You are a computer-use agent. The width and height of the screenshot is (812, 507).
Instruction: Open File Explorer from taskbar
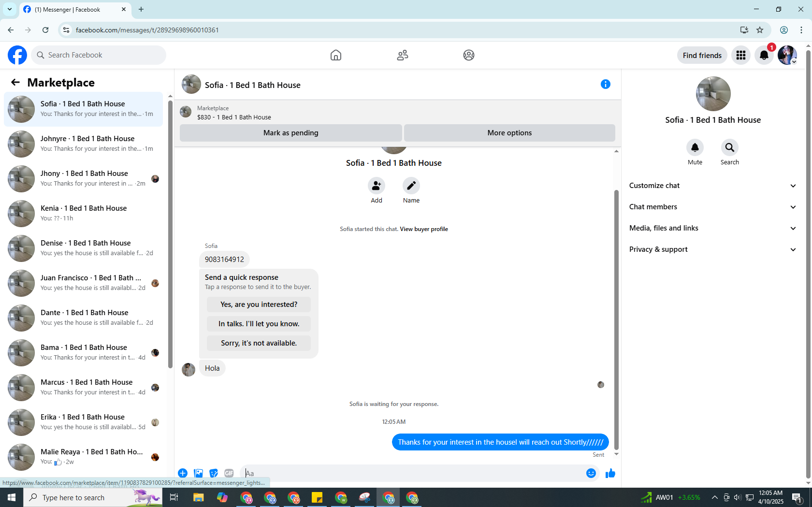[199, 497]
